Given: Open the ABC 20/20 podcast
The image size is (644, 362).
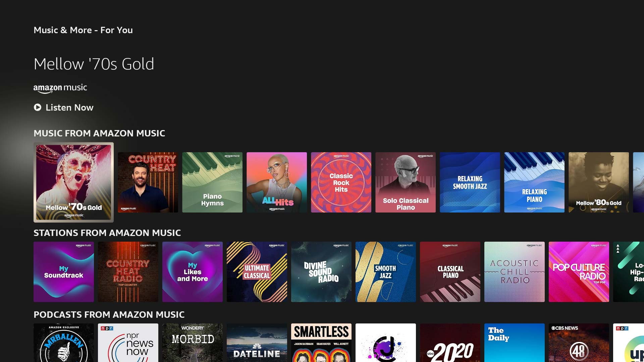Looking at the screenshot, I should [x=450, y=343].
